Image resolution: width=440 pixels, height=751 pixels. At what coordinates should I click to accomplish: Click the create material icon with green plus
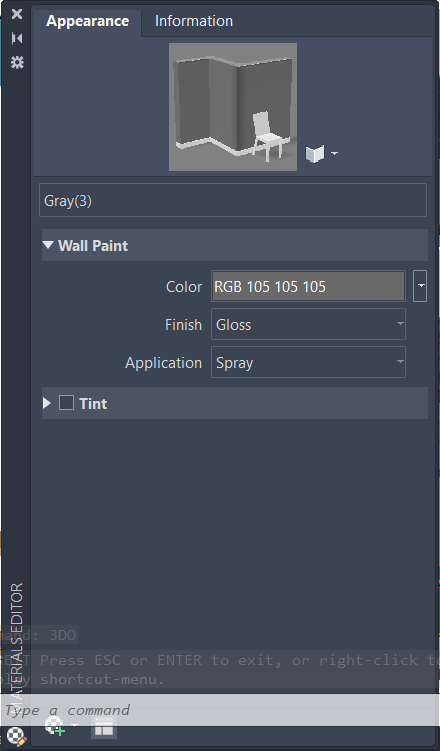coord(55,727)
